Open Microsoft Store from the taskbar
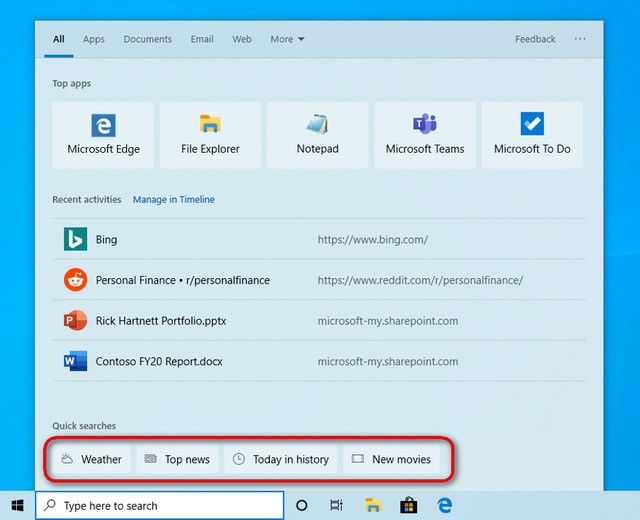The image size is (640, 520). [409, 506]
